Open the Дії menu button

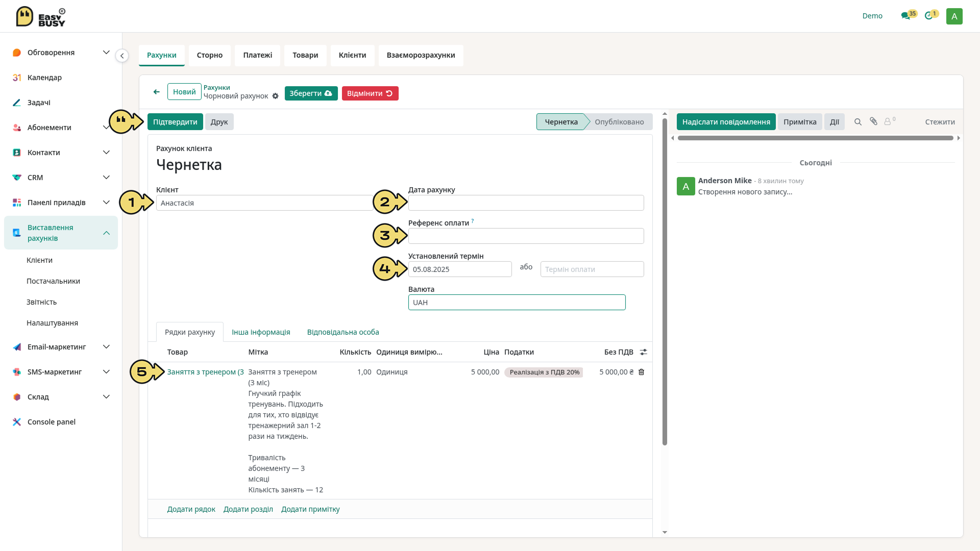[835, 122]
